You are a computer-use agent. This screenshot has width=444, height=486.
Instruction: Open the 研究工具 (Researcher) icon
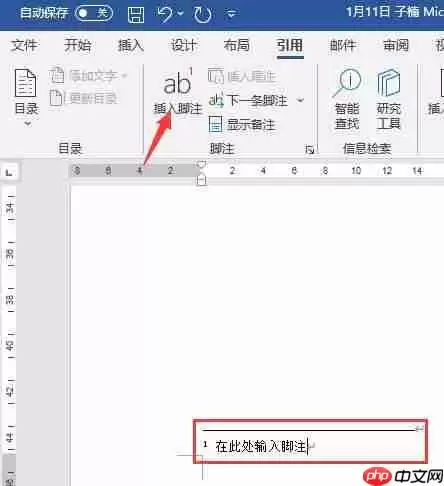[388, 99]
